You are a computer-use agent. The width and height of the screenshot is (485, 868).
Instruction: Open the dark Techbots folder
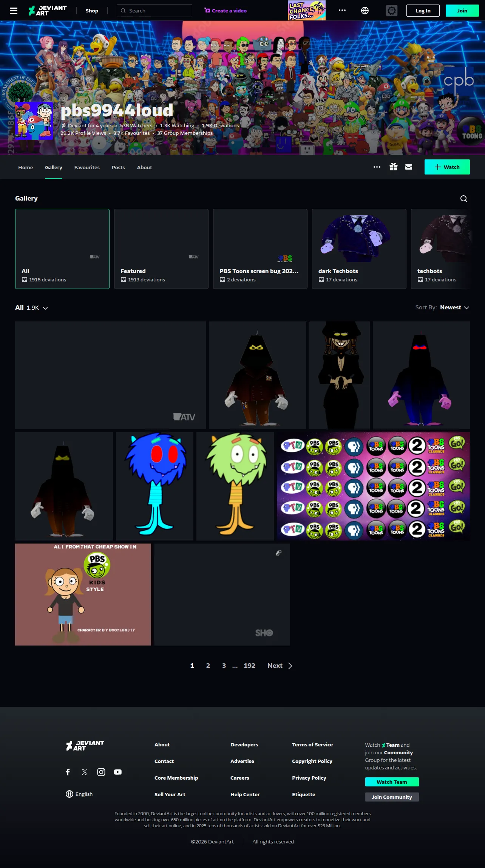359,249
